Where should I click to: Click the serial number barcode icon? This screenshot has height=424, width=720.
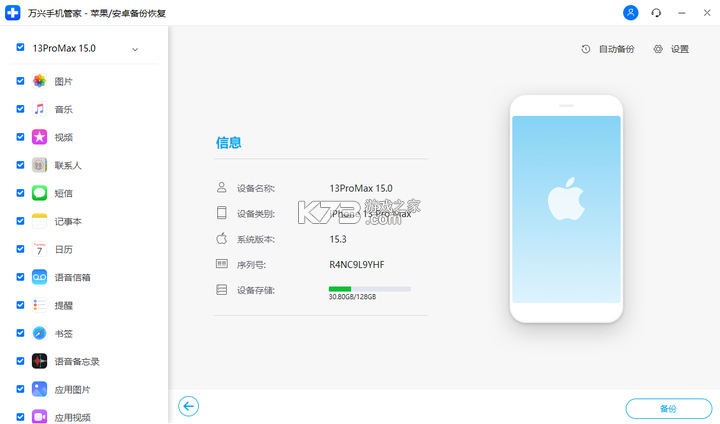(222, 264)
